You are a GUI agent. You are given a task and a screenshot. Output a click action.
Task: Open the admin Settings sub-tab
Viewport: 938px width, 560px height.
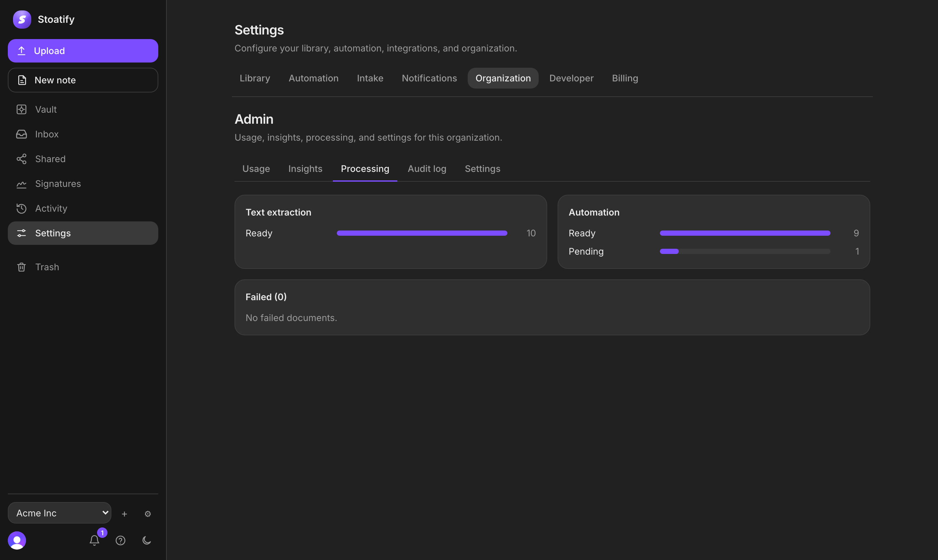(482, 169)
